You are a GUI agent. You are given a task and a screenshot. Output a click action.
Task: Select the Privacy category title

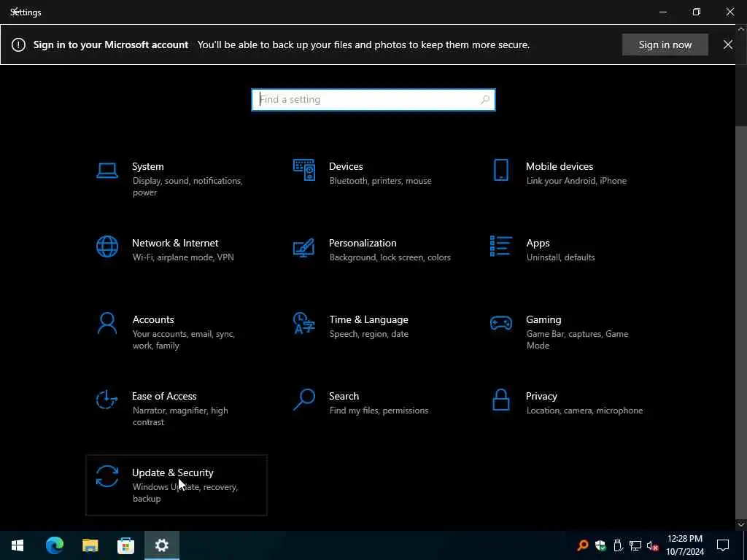click(541, 396)
